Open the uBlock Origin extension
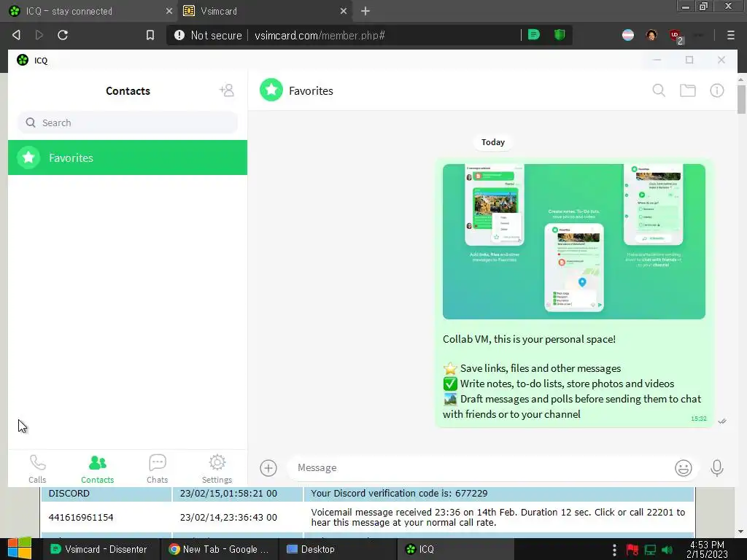This screenshot has width=747, height=560. (676, 36)
